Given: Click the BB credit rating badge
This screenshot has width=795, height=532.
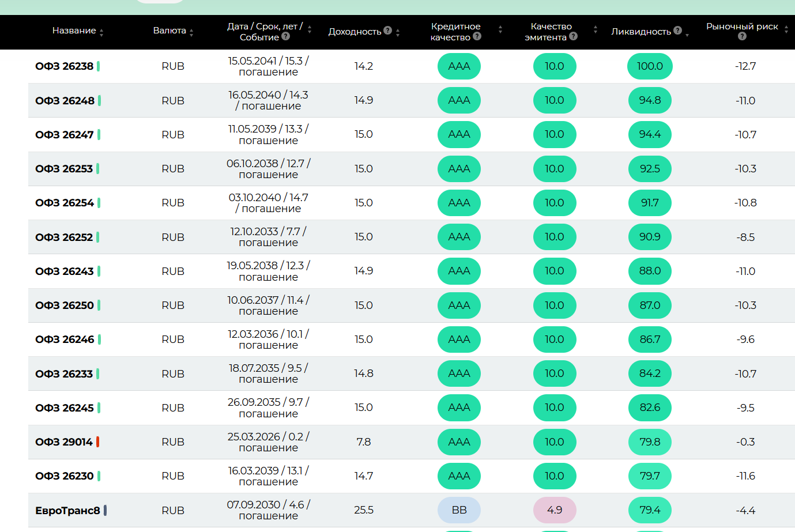Looking at the screenshot, I should click(x=459, y=510).
